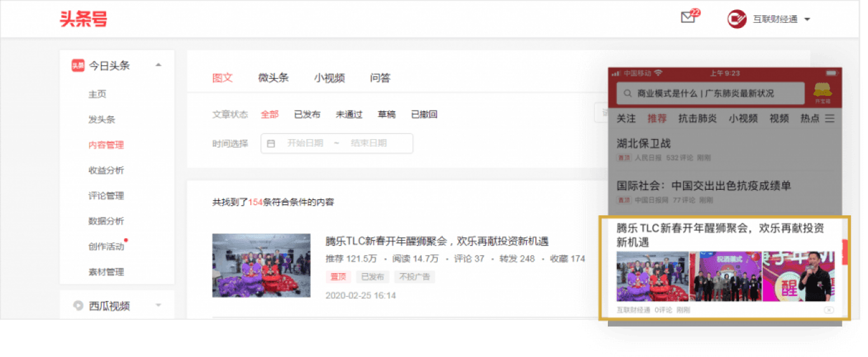Select 热点 channel in phone preview
Image resolution: width=868 pixels, height=357 pixels.
pos(810,119)
